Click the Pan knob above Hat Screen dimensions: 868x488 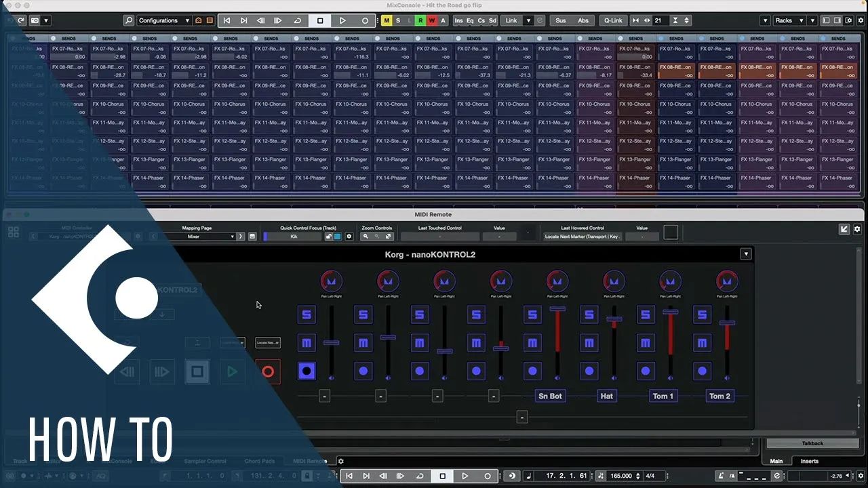pos(614,281)
